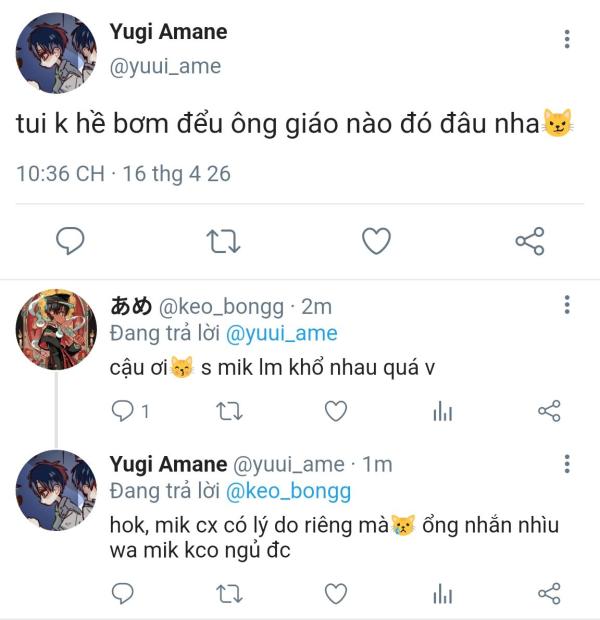Reply to the main Yugi Amane tweet
600x620 pixels.
tap(70, 240)
